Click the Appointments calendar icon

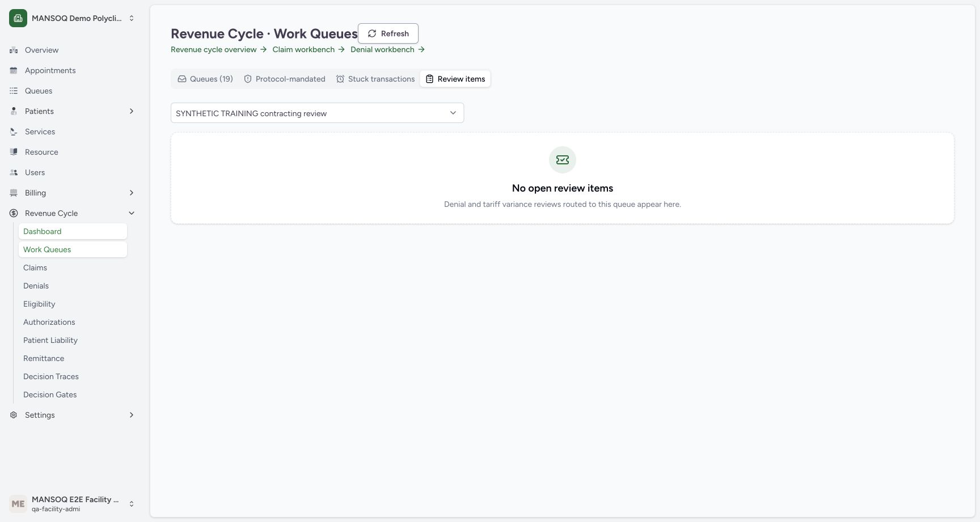[14, 70]
